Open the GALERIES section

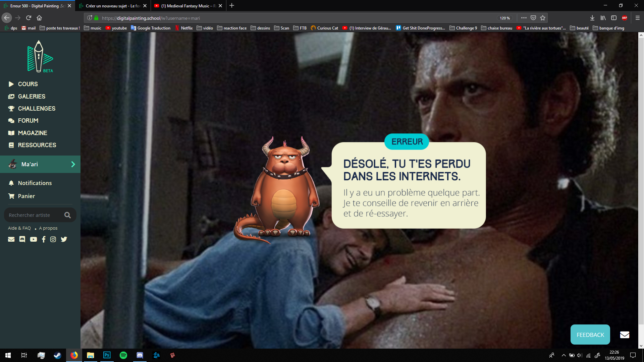coord(32,96)
